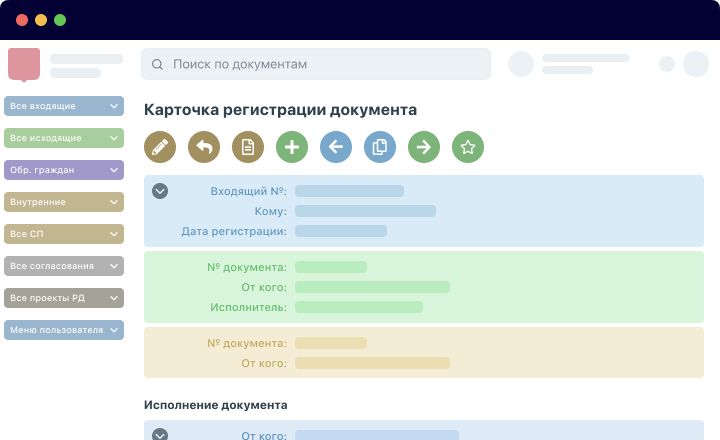Click the magnifier icon in search box
The height and width of the screenshot is (440, 720).
tap(157, 64)
